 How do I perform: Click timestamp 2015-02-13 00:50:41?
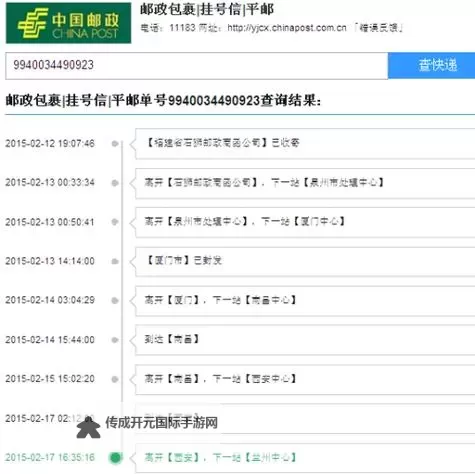coord(50,222)
